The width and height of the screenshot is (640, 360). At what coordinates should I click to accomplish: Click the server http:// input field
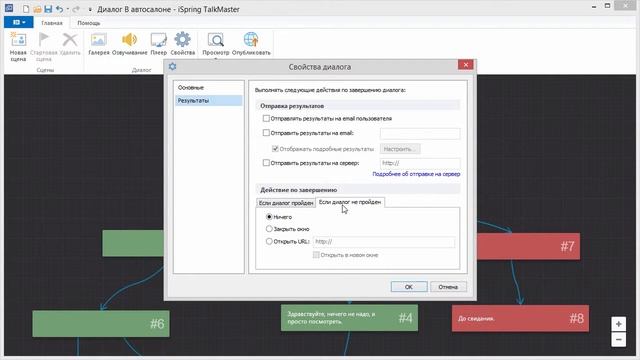tap(420, 163)
